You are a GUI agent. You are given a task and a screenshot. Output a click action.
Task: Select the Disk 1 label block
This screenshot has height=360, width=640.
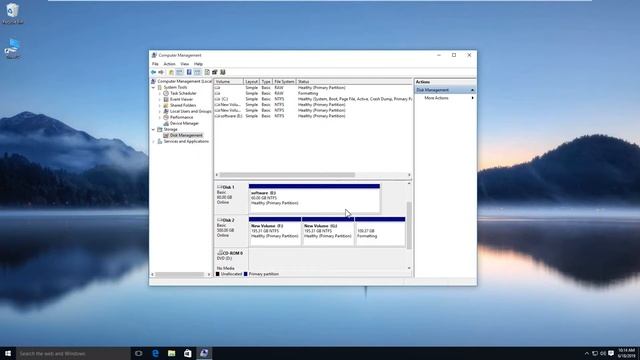coord(231,198)
